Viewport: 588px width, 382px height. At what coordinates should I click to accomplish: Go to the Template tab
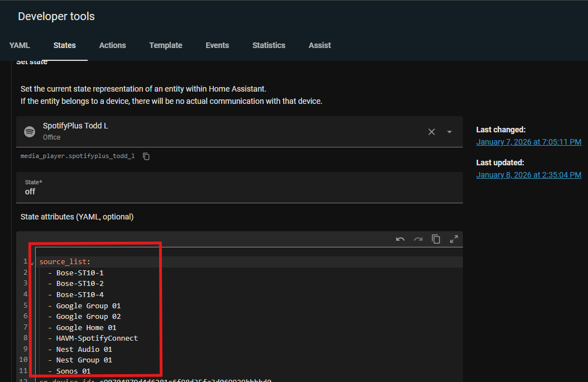[166, 45]
